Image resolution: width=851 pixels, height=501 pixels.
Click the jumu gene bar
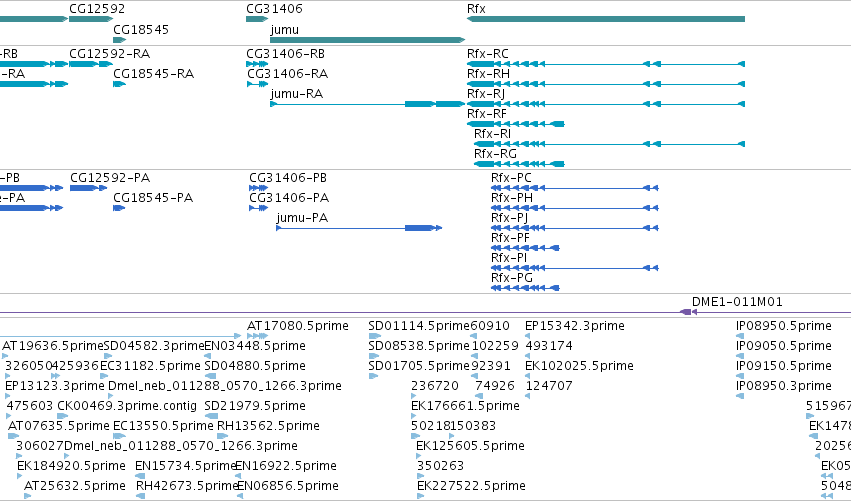pos(367,40)
